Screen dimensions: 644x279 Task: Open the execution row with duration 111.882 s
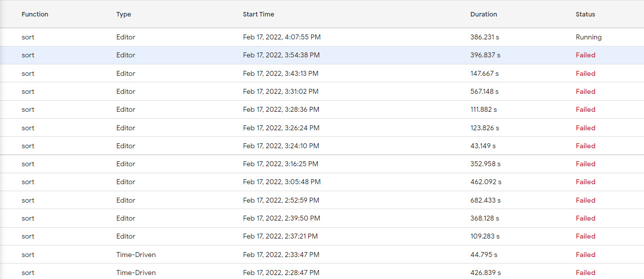[x=322, y=109]
